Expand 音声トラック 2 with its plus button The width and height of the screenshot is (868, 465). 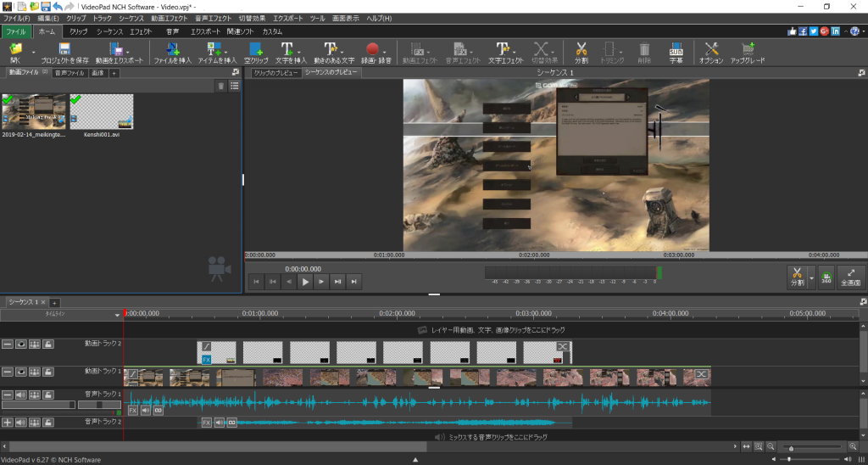click(x=8, y=422)
